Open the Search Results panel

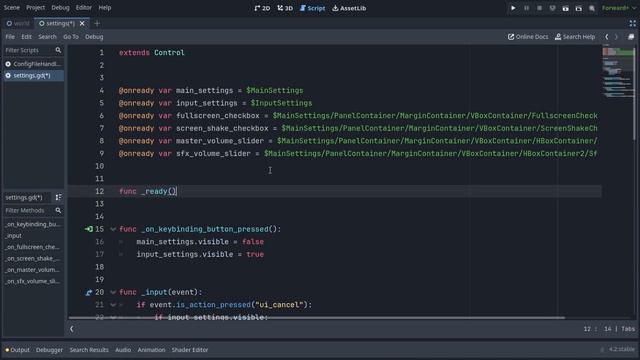pos(89,350)
